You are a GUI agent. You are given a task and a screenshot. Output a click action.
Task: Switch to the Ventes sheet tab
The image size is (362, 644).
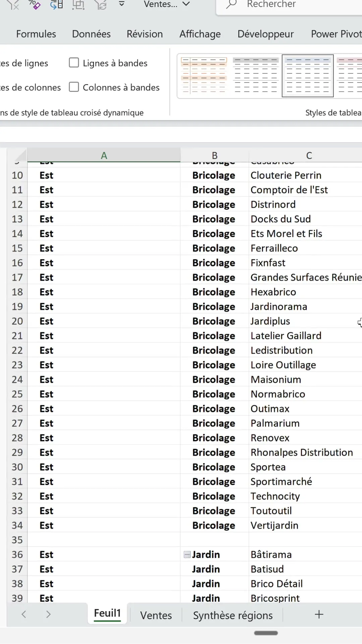point(156,615)
